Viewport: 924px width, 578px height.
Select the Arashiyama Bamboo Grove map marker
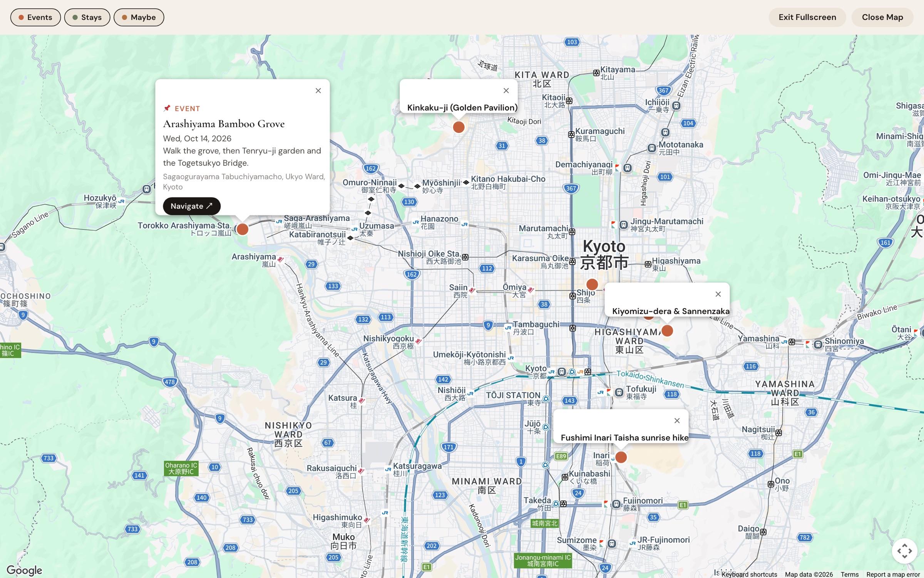tap(242, 229)
